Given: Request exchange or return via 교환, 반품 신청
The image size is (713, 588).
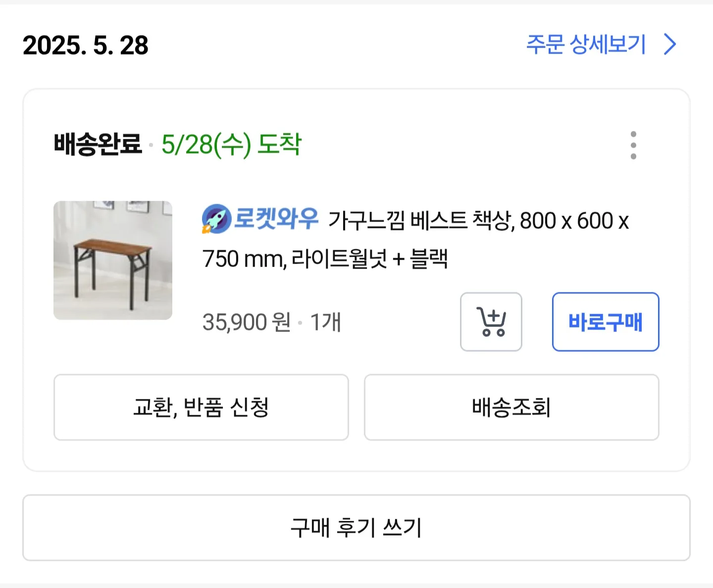Looking at the screenshot, I should click(x=201, y=407).
